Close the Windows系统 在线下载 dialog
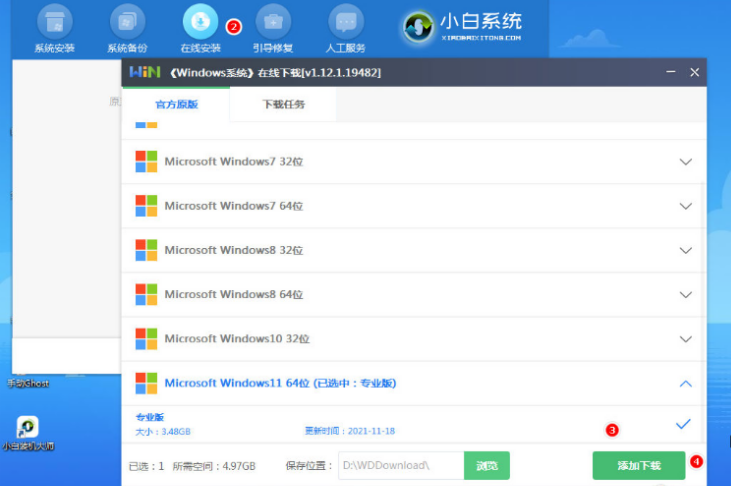 [x=695, y=72]
